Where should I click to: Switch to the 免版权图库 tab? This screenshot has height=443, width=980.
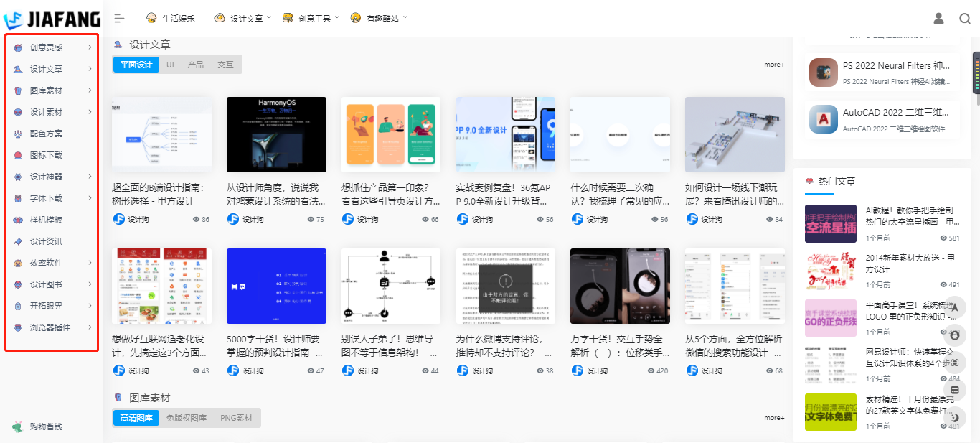tap(187, 418)
